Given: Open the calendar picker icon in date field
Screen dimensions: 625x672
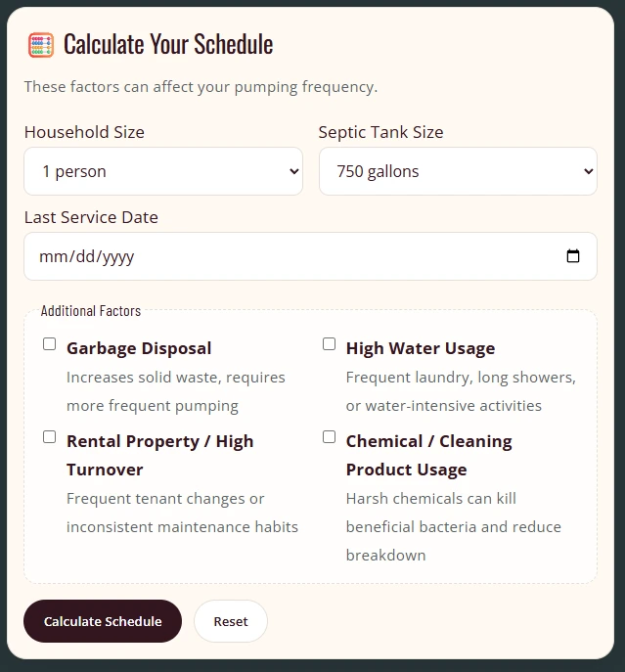Looking at the screenshot, I should (x=573, y=256).
